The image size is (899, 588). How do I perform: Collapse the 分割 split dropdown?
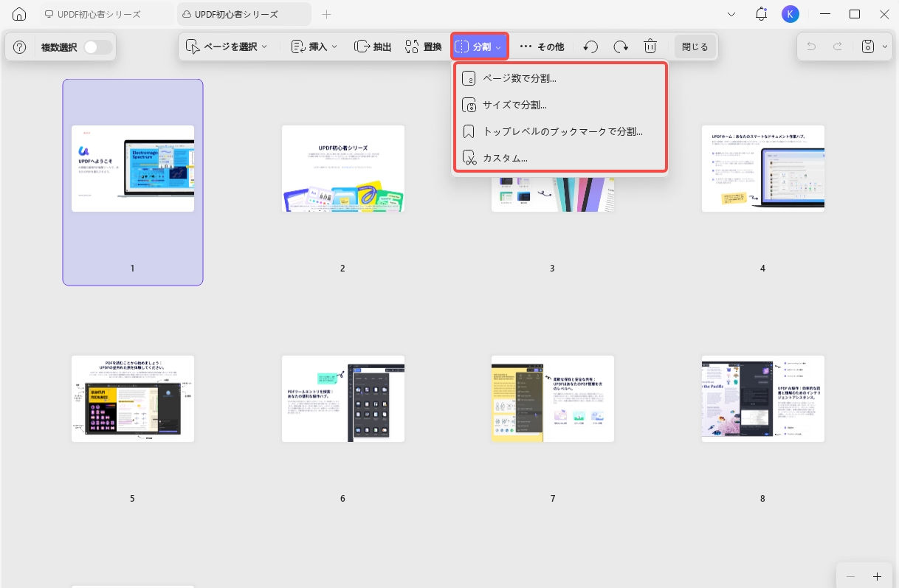coord(480,46)
